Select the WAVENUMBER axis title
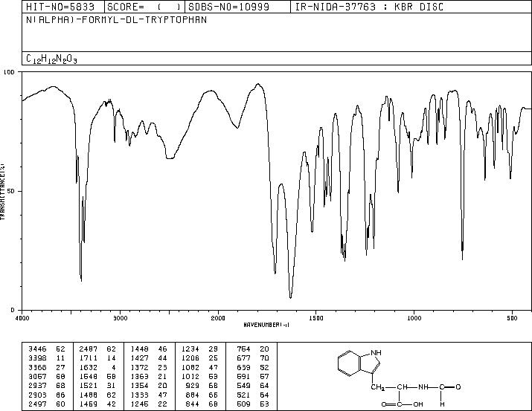Viewport: 532px width, 411px height. click(x=266, y=325)
